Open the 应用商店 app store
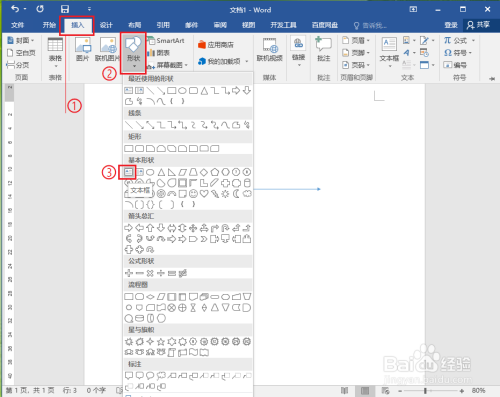The image size is (500, 397). point(216,45)
